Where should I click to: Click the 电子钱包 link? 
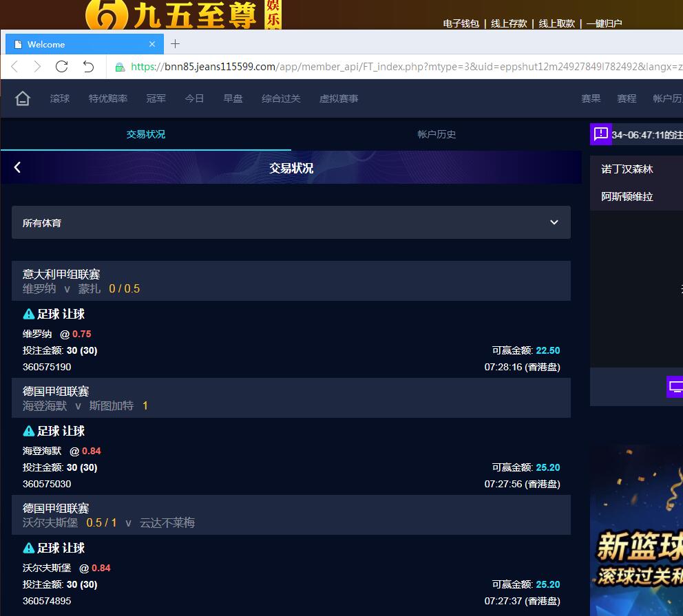(x=461, y=23)
